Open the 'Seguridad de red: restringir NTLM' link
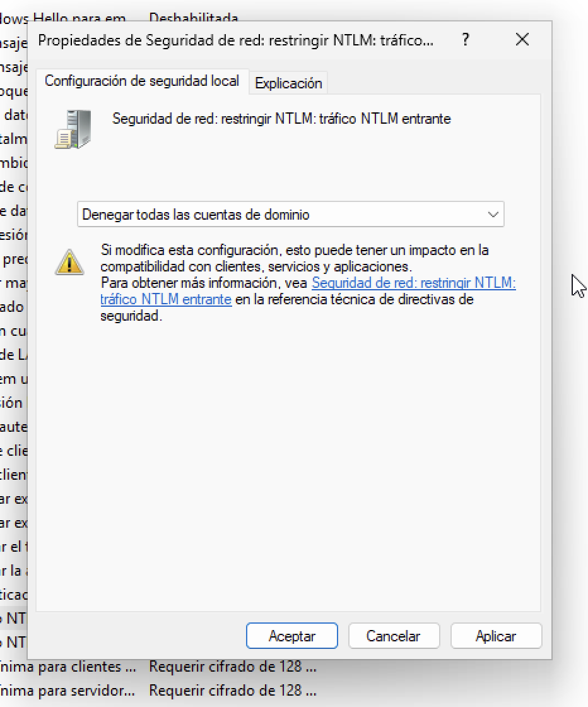588x707 pixels. coord(414,283)
